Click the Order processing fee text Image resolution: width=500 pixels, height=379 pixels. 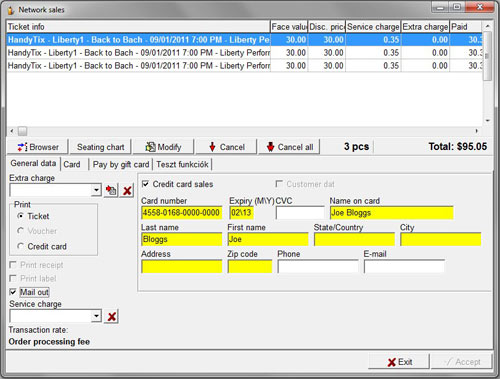pos(49,342)
